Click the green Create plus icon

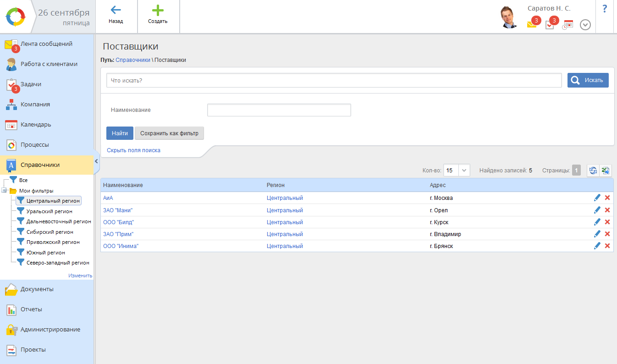(158, 11)
